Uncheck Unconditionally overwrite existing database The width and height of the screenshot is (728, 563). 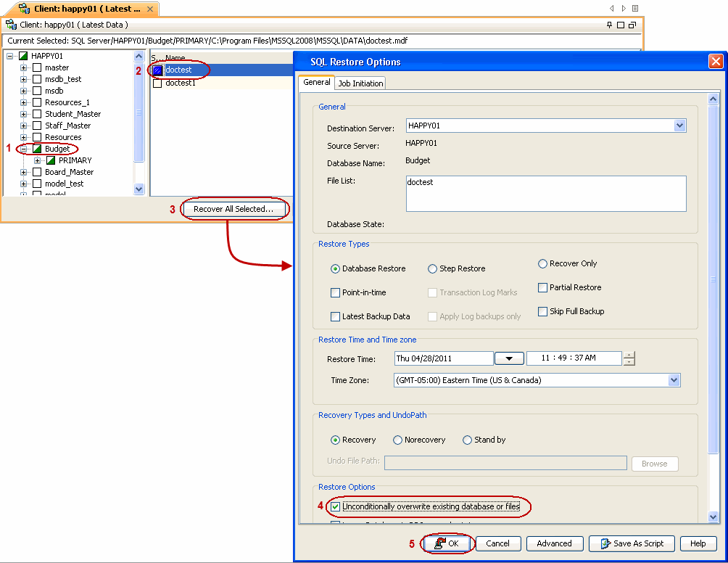tap(335, 507)
